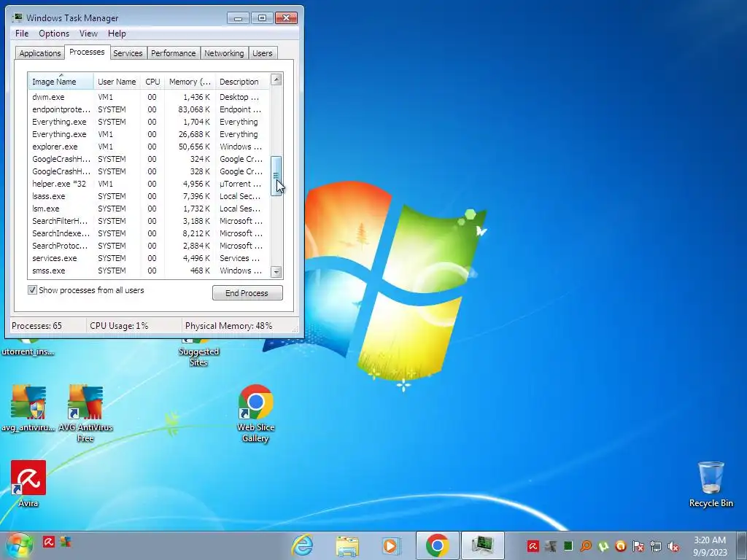
Task: Switch to the Services tab
Action: [x=128, y=52]
